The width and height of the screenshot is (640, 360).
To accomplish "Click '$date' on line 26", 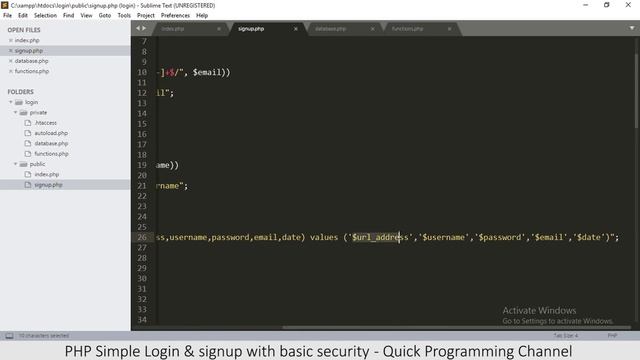I will (x=589, y=237).
